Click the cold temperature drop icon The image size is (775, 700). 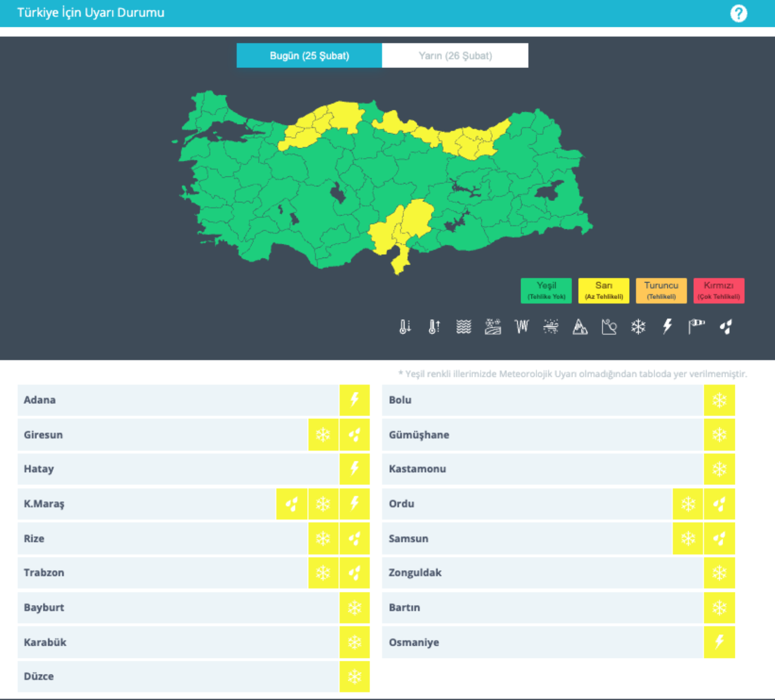(x=405, y=327)
